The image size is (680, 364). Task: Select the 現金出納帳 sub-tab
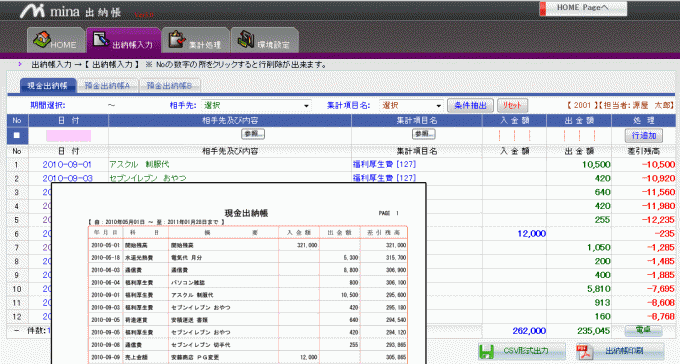pos(48,85)
